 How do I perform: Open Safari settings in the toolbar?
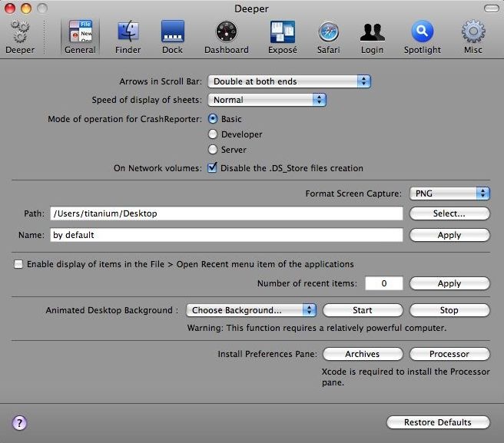[x=329, y=36]
